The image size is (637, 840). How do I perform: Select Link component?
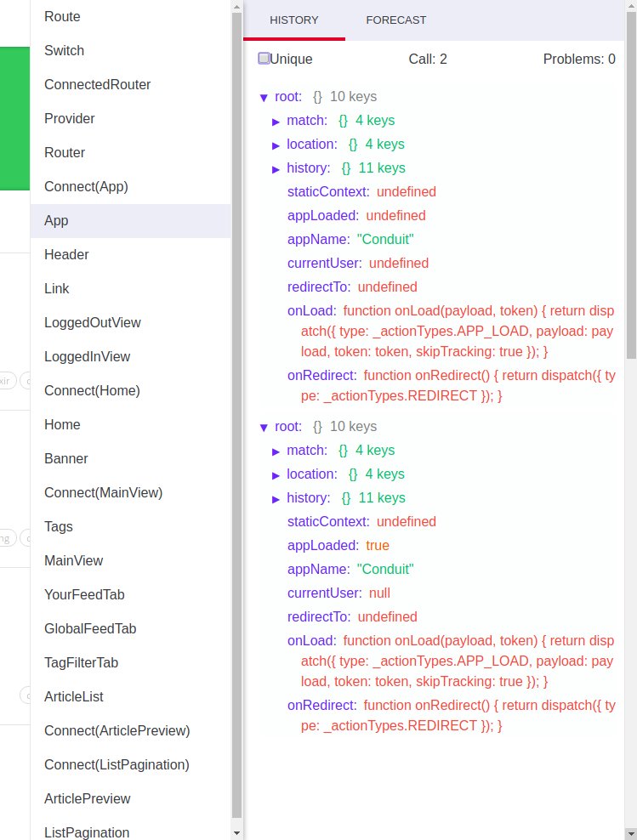click(131, 289)
